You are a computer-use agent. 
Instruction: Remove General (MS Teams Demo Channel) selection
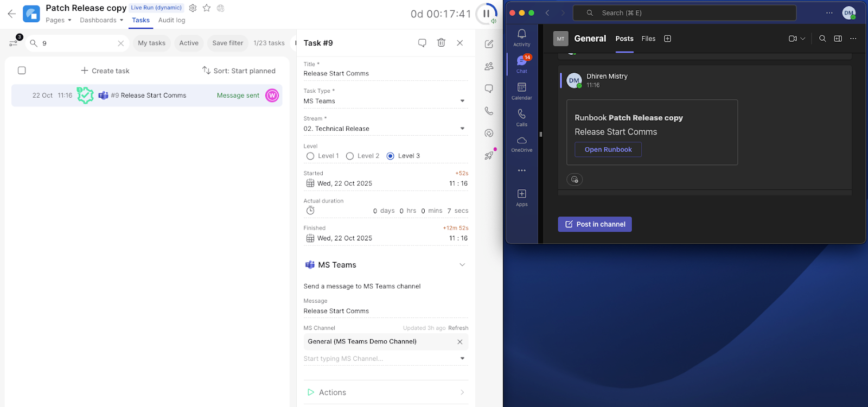[460, 342]
